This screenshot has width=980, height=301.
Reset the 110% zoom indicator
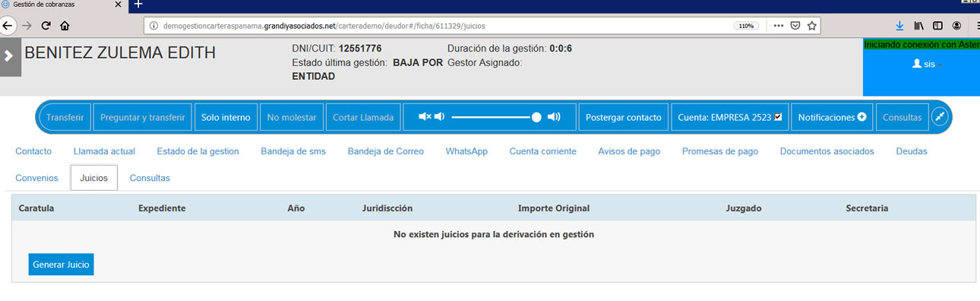[x=746, y=25]
